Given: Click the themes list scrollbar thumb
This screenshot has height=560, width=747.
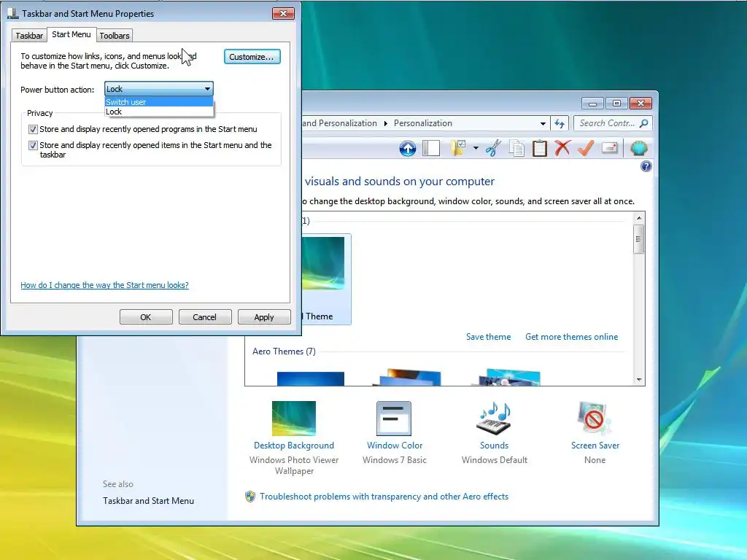Looking at the screenshot, I should pyautogui.click(x=639, y=238).
